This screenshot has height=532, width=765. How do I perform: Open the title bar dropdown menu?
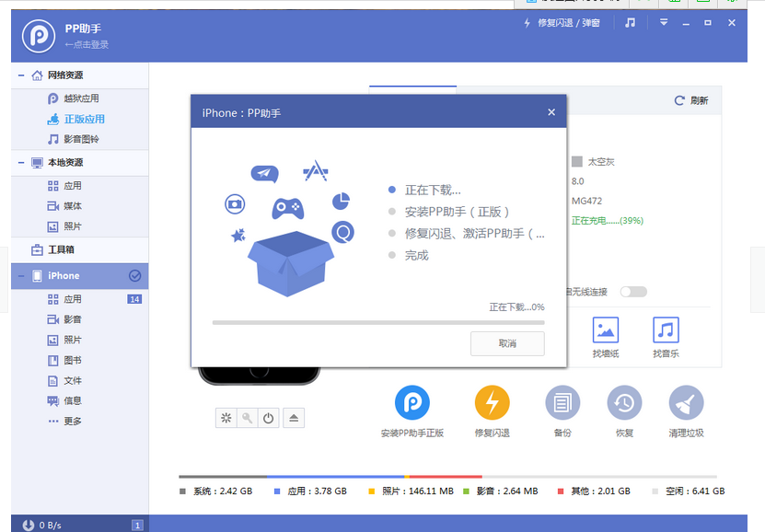[x=664, y=21]
